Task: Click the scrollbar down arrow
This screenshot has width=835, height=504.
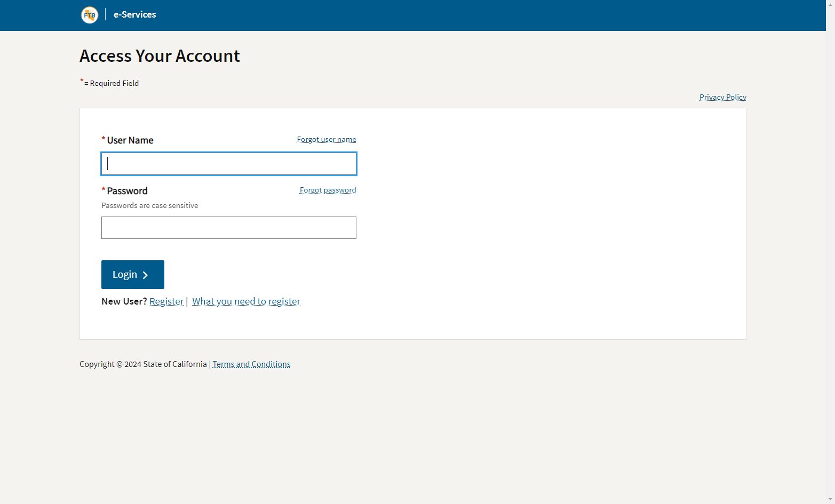Action: 830,499
